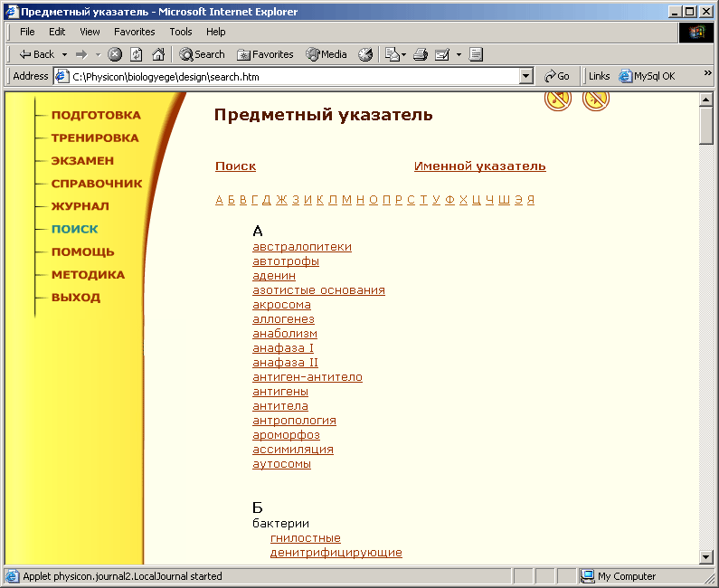The image size is (719, 588).
Task: Expand the Links bar chevron
Action: click(707, 73)
